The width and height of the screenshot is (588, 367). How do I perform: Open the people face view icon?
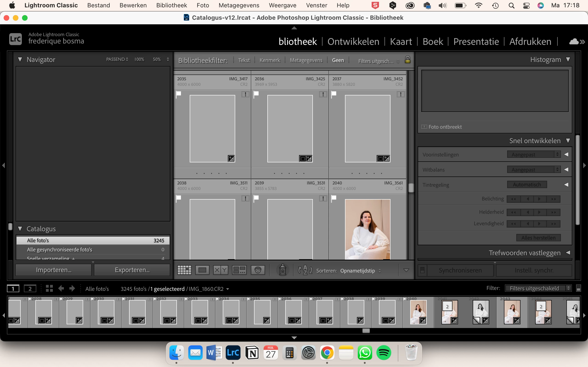[x=258, y=270]
